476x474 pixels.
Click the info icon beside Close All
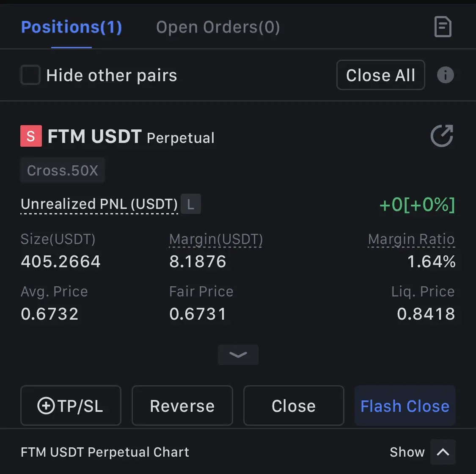446,75
